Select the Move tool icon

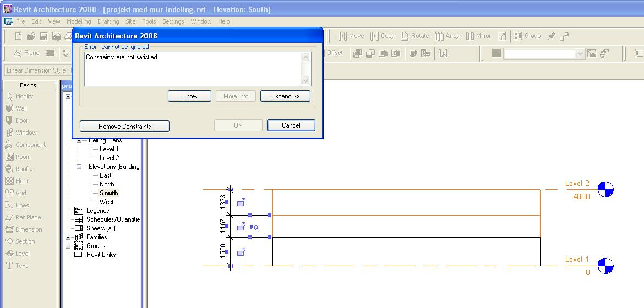(x=342, y=36)
